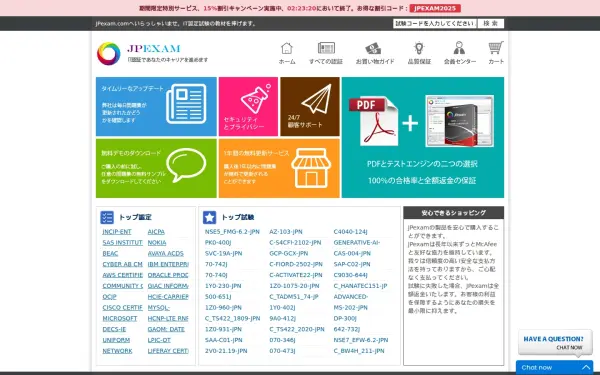The width and height of the screenshot is (600, 375).
Task: Open the SAA-C01-JPN exam link
Action: [x=223, y=340]
